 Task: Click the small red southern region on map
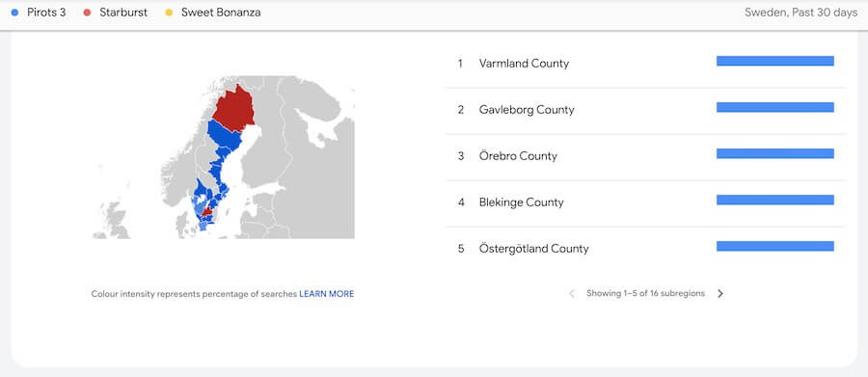pos(206,211)
